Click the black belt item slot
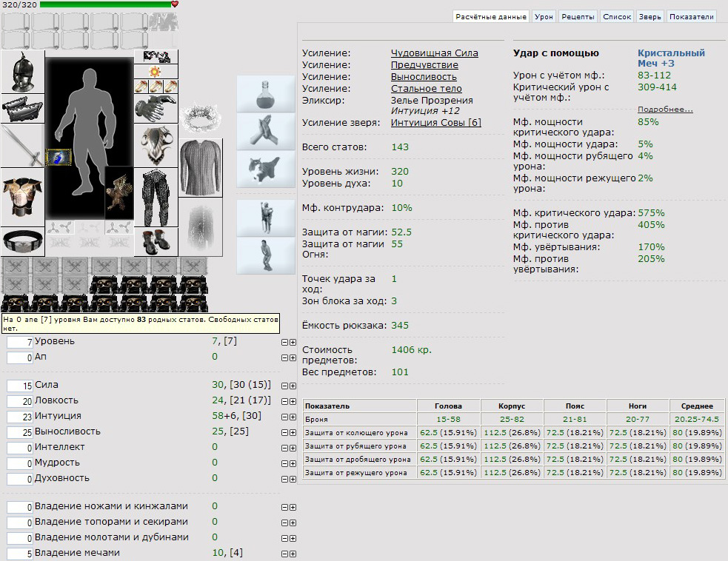 pos(23,241)
